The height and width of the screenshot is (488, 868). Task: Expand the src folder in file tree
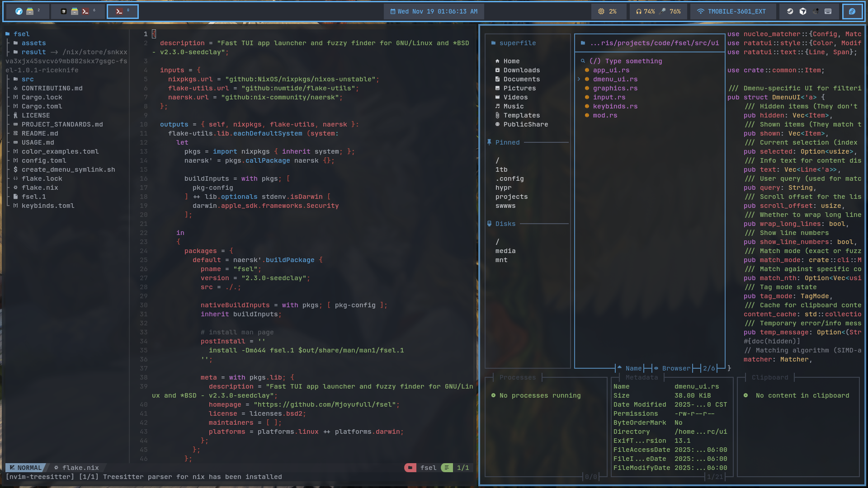pyautogui.click(x=28, y=79)
